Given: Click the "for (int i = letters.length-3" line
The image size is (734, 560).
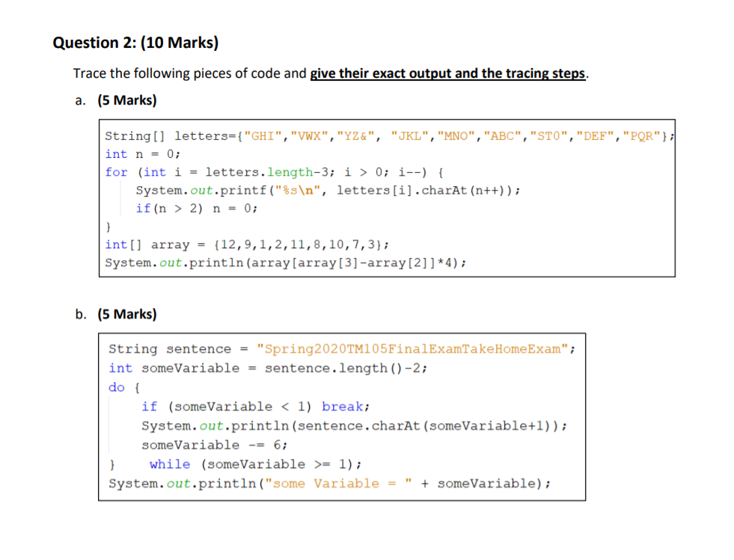Looking at the screenshot, I should [x=275, y=172].
